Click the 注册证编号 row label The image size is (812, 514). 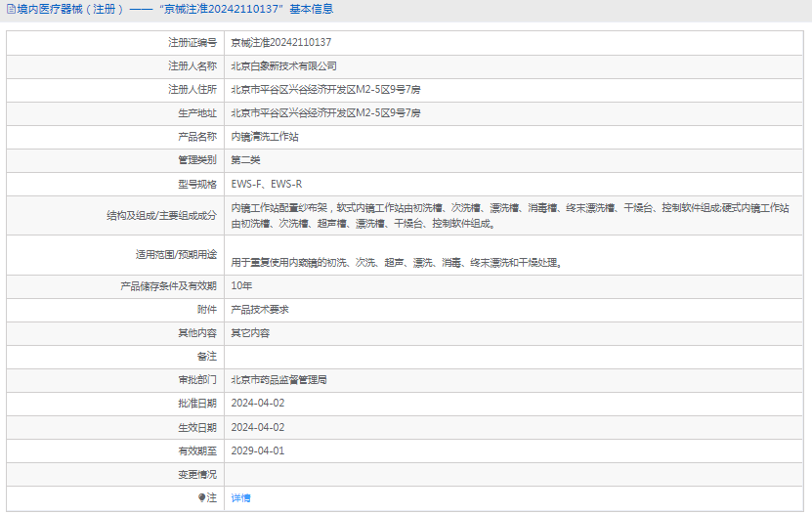point(192,42)
